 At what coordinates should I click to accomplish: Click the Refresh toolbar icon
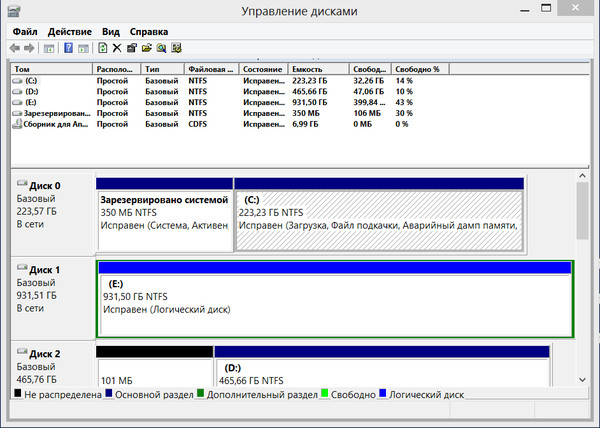[102, 47]
